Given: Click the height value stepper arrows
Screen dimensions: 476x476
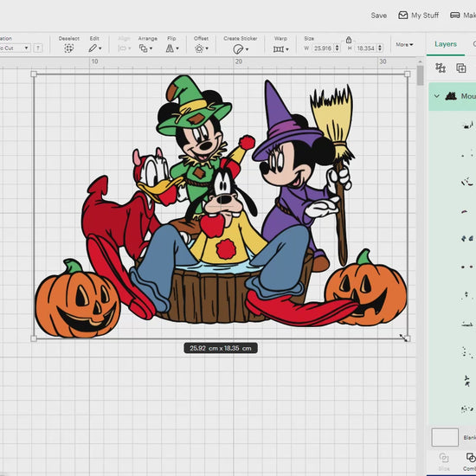Looking at the screenshot, I should click(380, 48).
